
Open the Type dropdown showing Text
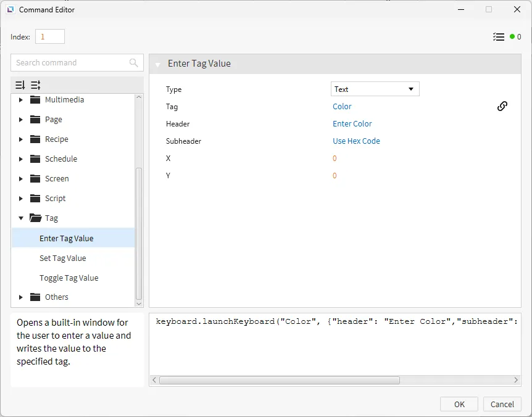point(375,89)
